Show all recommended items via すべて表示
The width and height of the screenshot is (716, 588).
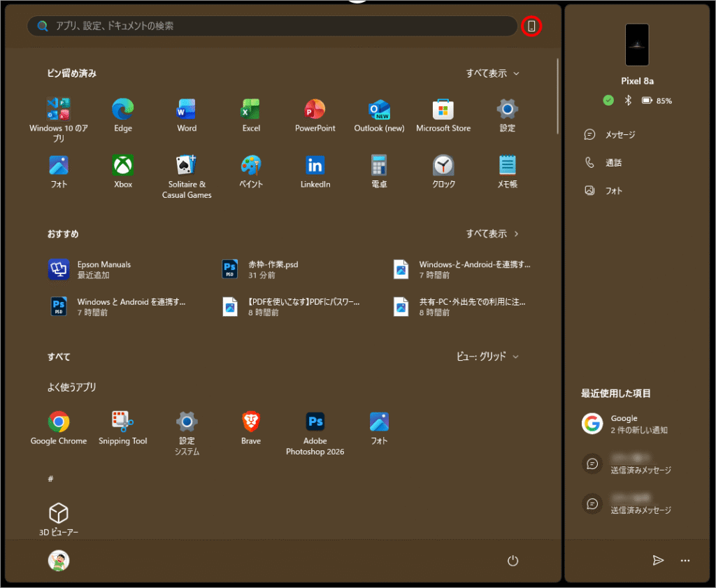coord(493,234)
